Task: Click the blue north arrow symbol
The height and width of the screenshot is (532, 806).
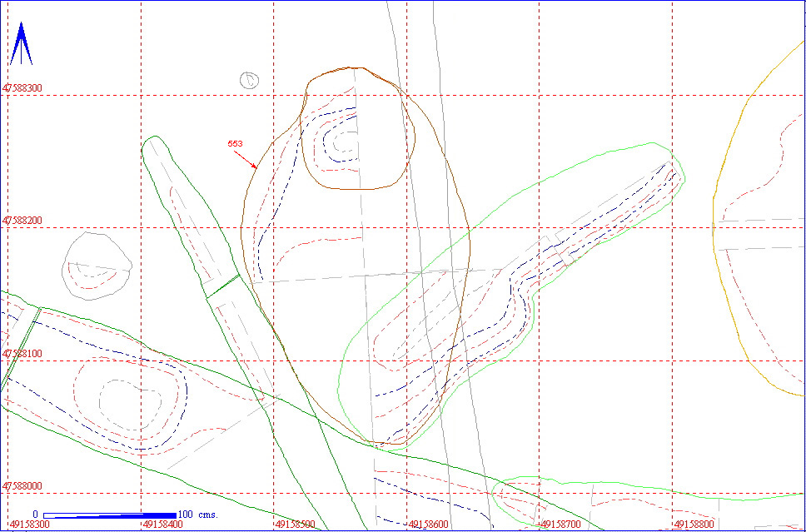Action: [21, 43]
